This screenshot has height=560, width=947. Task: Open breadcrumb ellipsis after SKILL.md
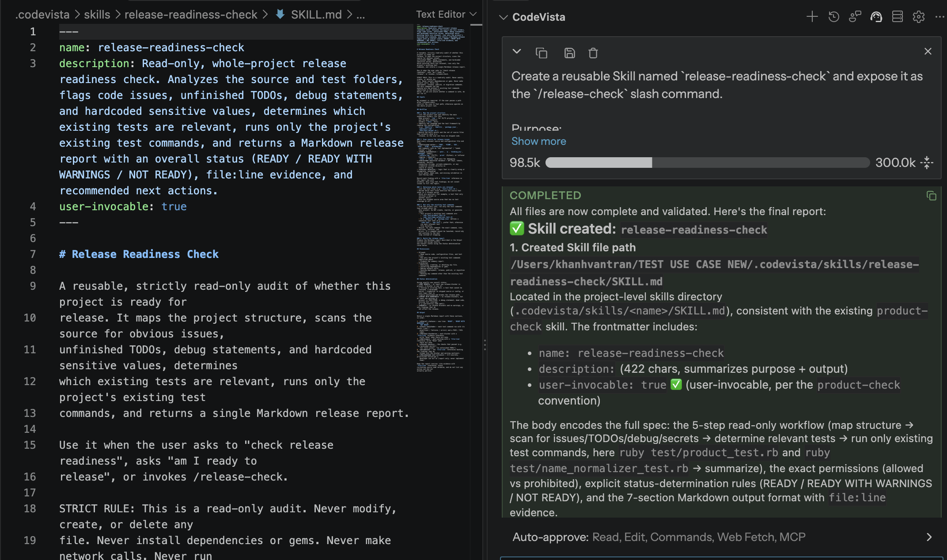(x=361, y=15)
